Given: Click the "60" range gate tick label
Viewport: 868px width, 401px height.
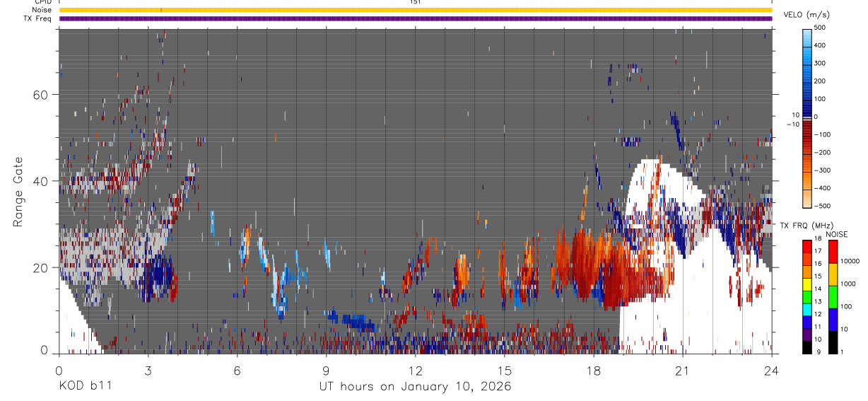Looking at the screenshot, I should point(40,95).
